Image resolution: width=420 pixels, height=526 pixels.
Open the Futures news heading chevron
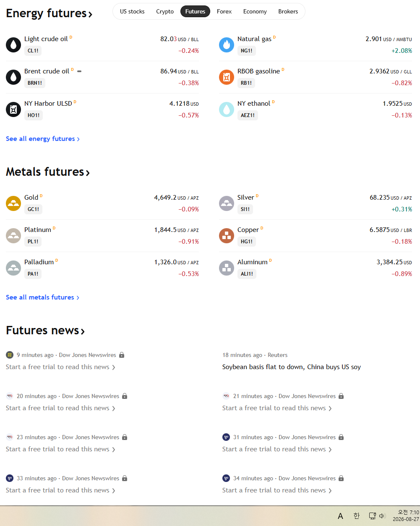(83, 331)
